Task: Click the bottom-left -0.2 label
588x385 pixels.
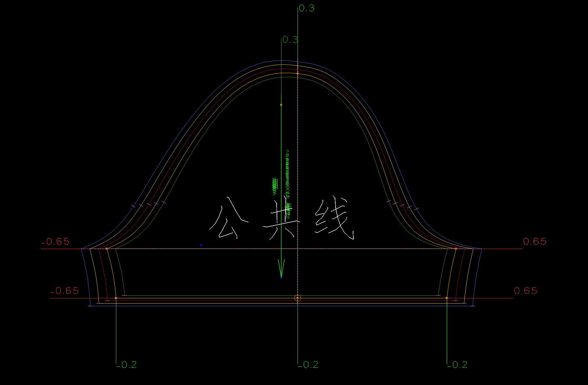Action: (x=127, y=365)
